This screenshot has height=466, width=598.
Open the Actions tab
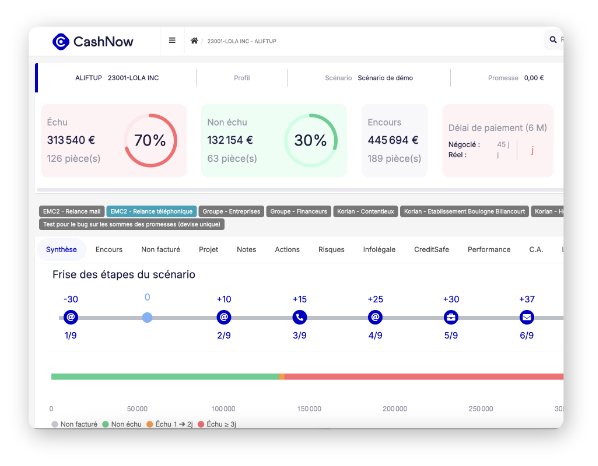287,249
